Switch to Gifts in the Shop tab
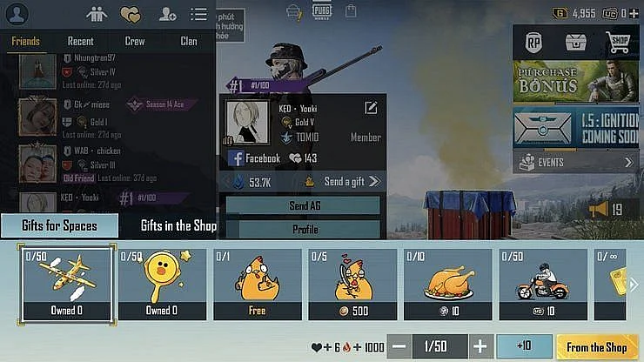The width and height of the screenshot is (644, 362). 178,225
